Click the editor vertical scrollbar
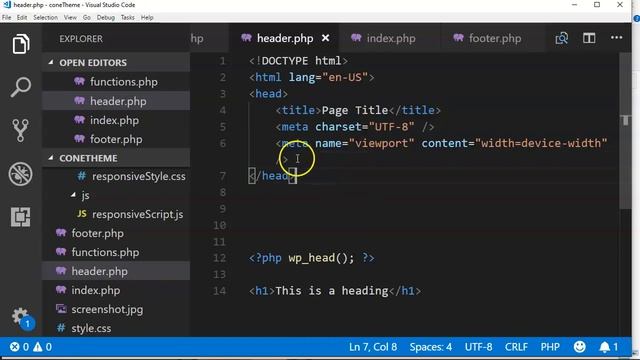 coord(625,131)
